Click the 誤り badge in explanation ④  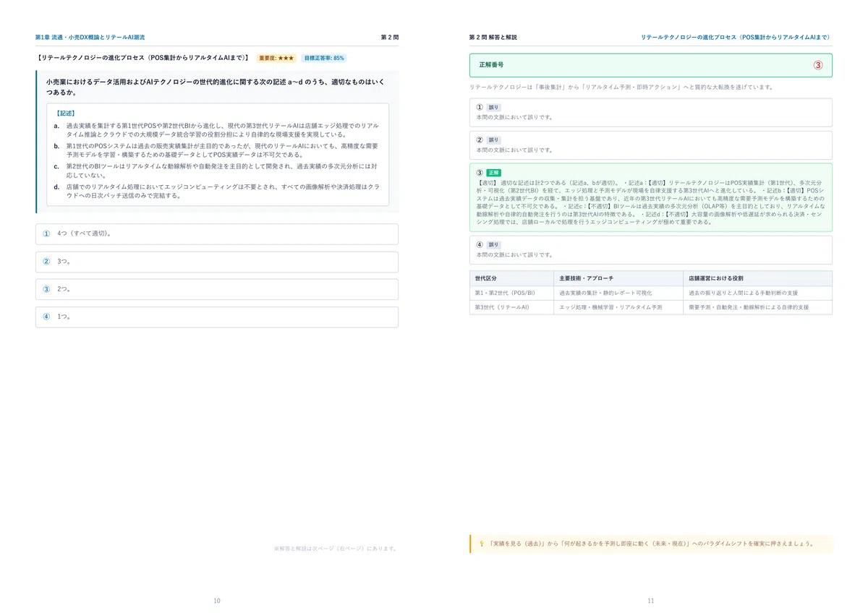pos(493,245)
